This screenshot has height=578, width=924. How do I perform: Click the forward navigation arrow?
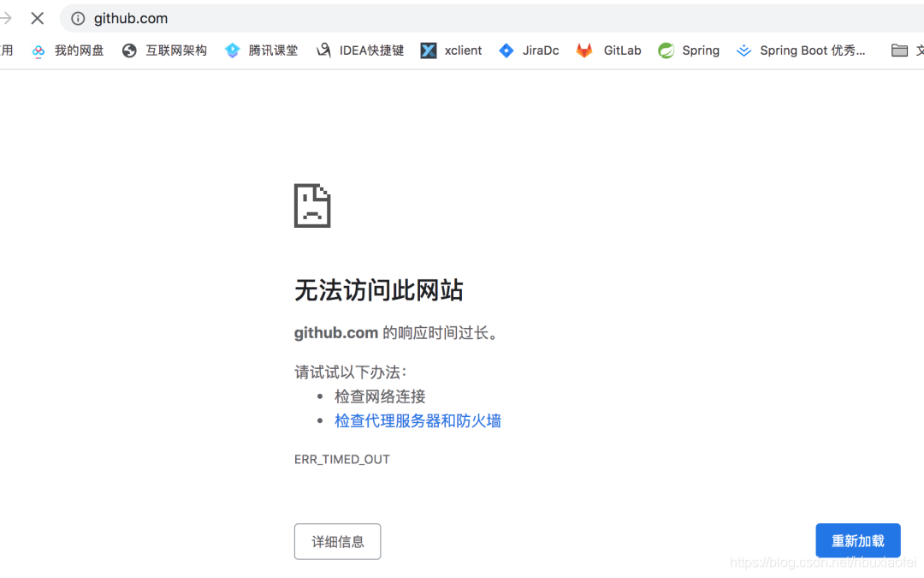[6, 18]
